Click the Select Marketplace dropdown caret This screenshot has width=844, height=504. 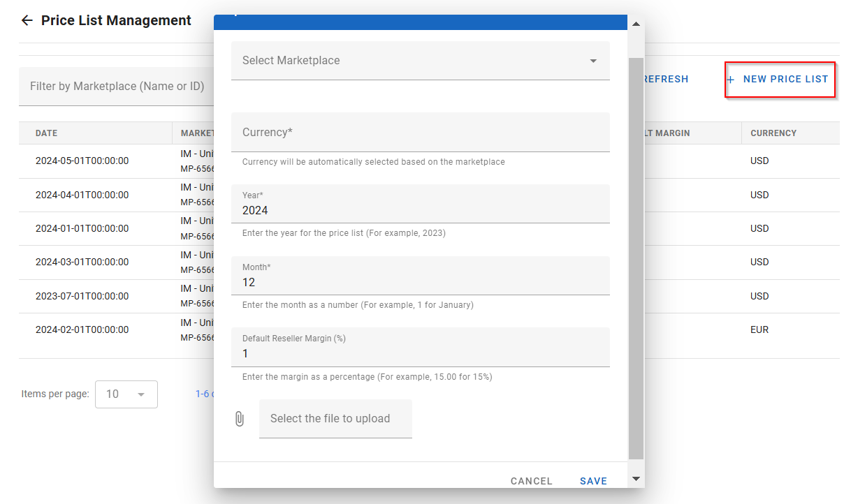pos(593,61)
